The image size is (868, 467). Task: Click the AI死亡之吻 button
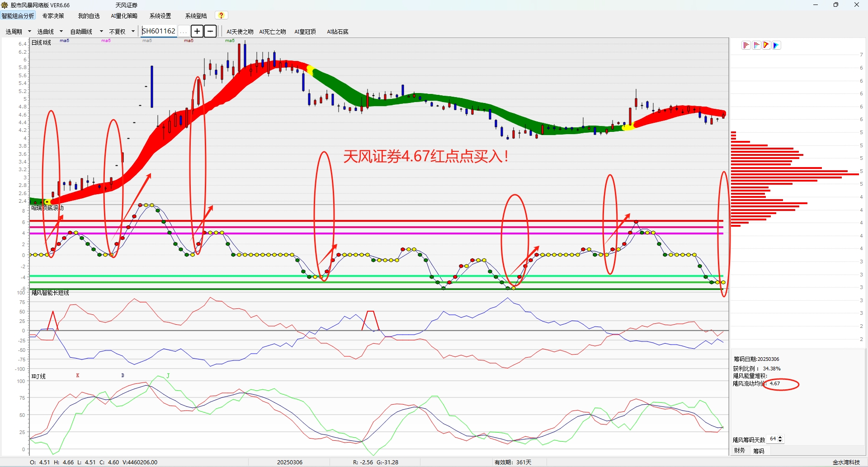click(273, 32)
